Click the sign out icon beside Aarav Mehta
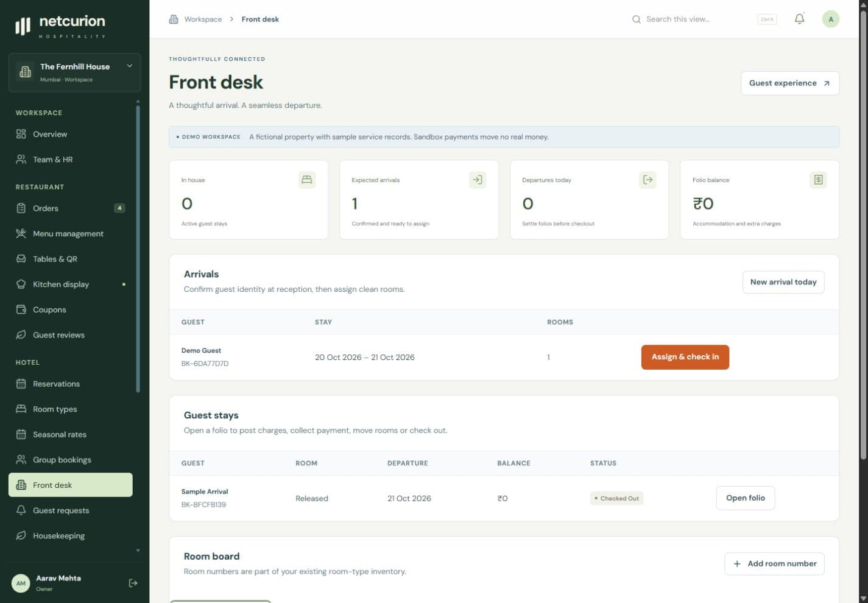This screenshot has width=868, height=603. pyautogui.click(x=133, y=583)
